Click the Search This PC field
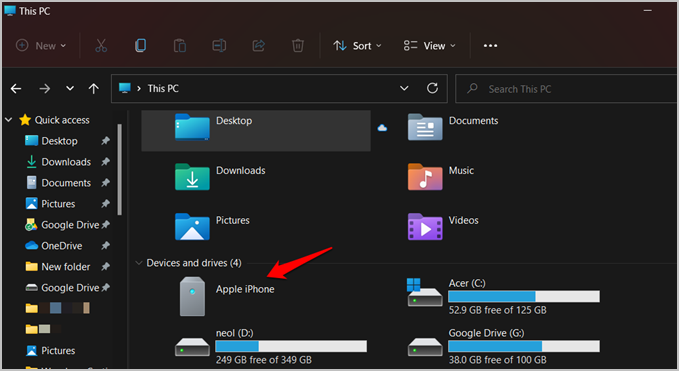The image size is (679, 371). tap(566, 89)
